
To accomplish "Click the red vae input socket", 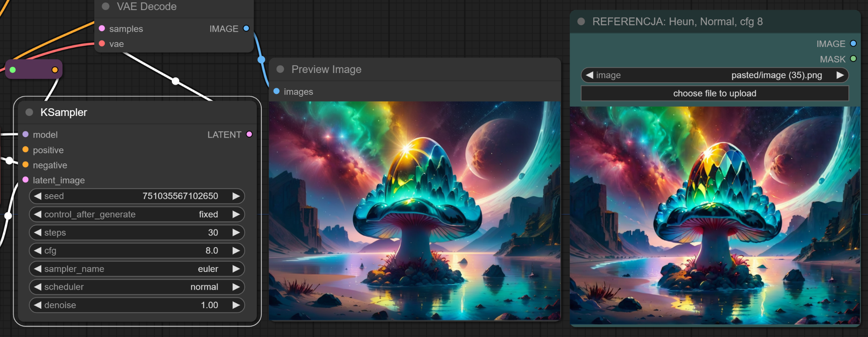I will coord(102,44).
